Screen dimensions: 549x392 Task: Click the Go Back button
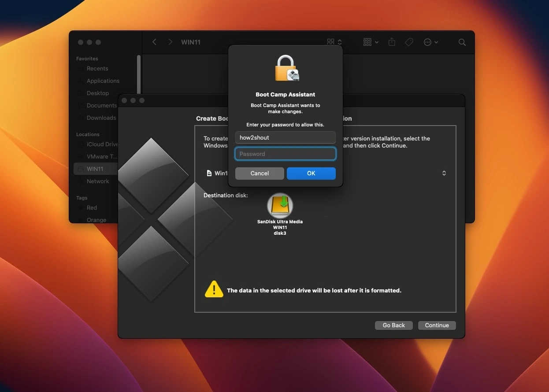(x=393, y=325)
